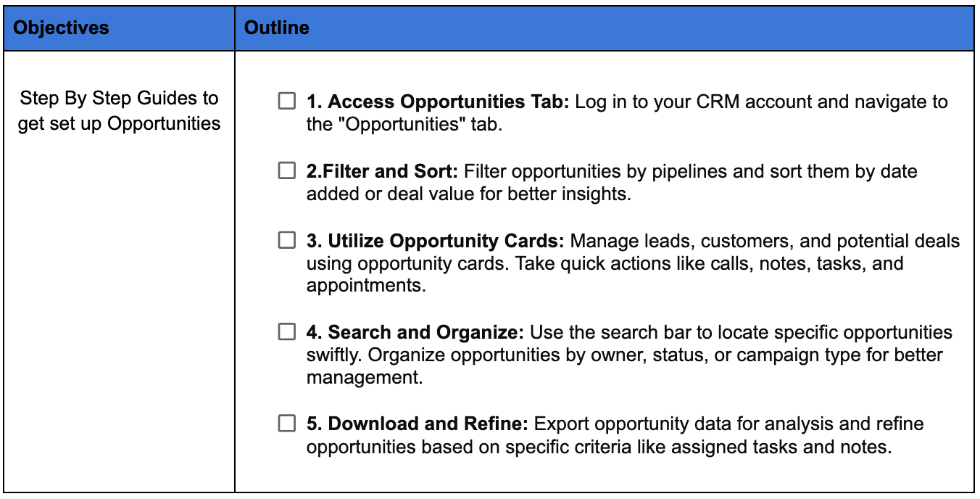Check the Download and Refine checkbox
This screenshot has height=499, width=980.
287,423
